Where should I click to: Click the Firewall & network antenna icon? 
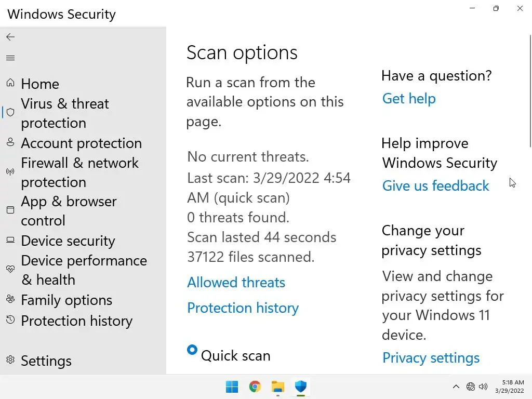(10, 172)
